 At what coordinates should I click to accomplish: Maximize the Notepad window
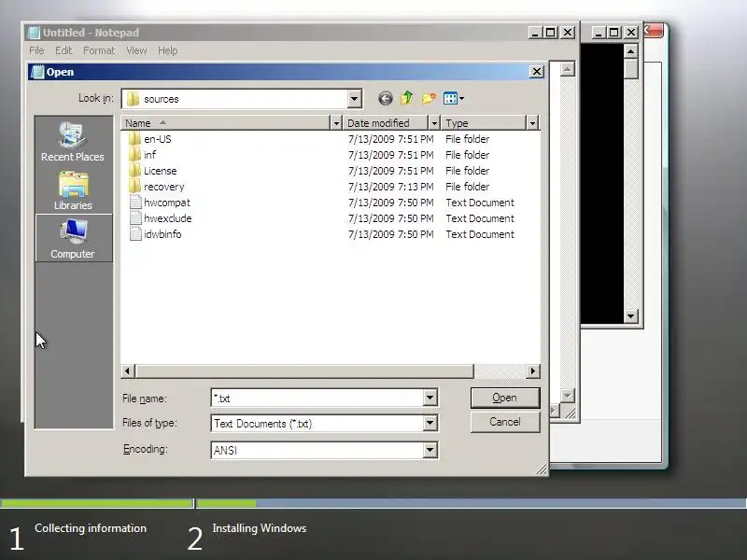551,33
